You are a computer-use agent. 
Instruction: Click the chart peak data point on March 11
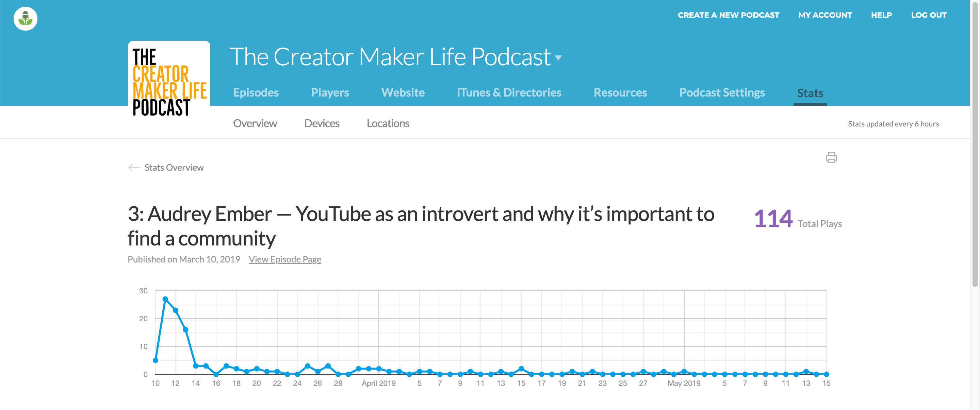click(165, 299)
